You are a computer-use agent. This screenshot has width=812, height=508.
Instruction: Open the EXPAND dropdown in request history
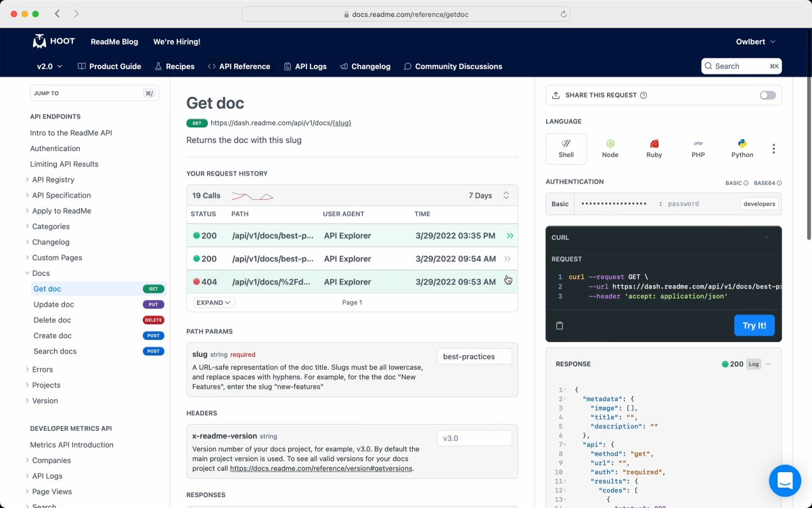click(x=213, y=302)
